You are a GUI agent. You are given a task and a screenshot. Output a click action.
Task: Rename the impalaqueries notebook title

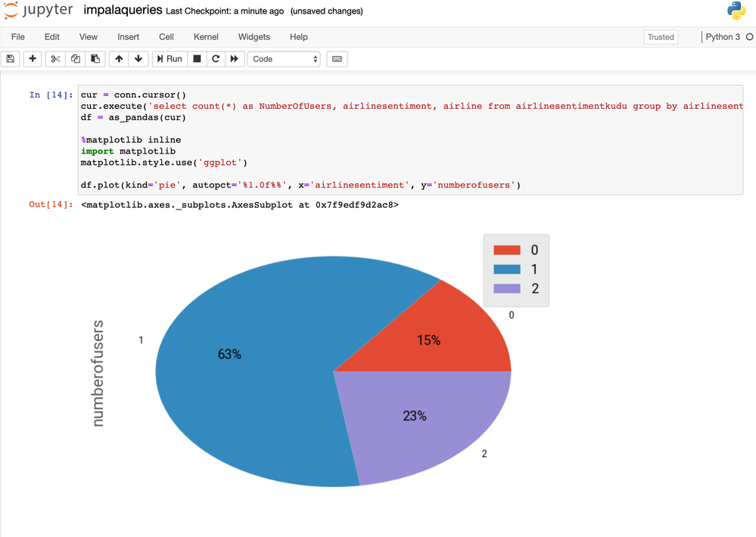click(123, 10)
